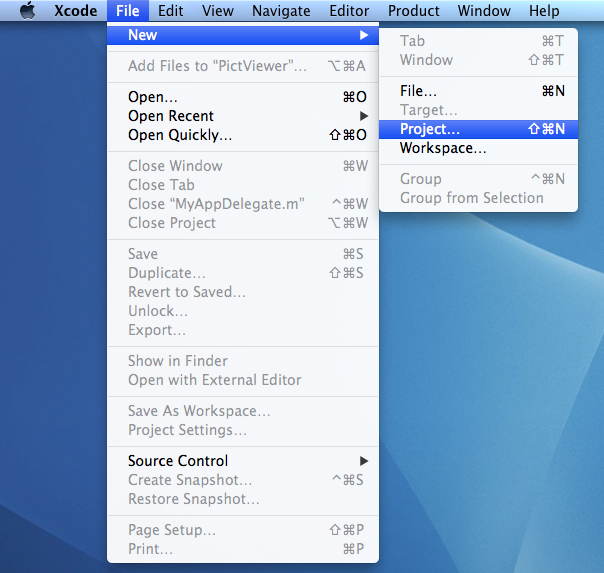Choose Duplicate…
Image resolution: width=604 pixels, height=573 pixels.
point(243,273)
